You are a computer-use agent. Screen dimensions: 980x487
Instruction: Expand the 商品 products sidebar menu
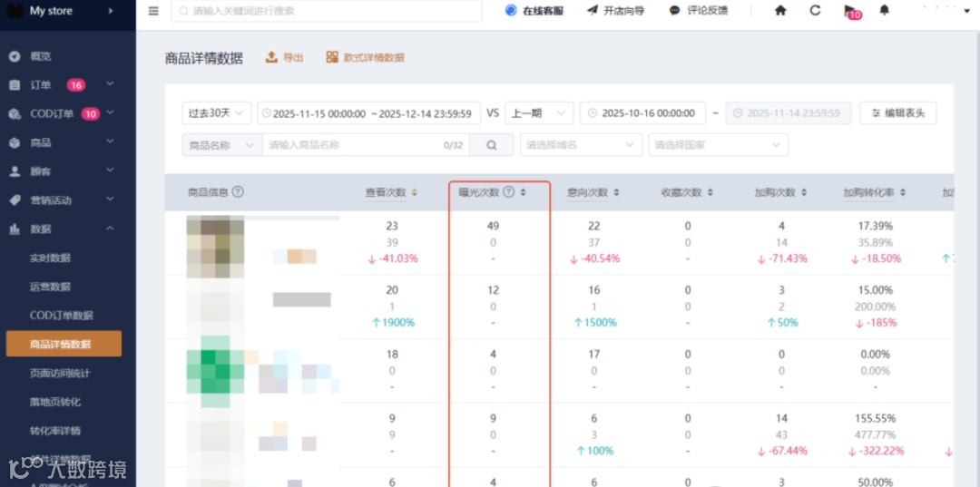pyautogui.click(x=110, y=141)
